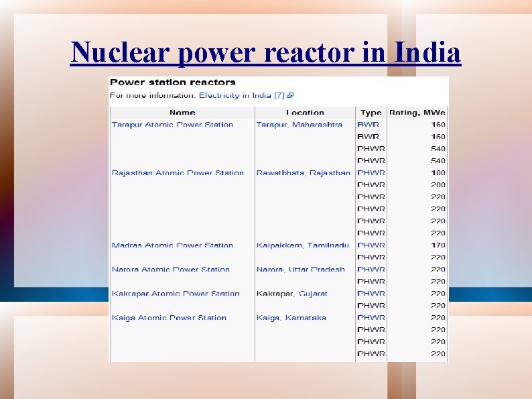
Task: Click the PHWR type link in Narora row
Action: tap(371, 270)
